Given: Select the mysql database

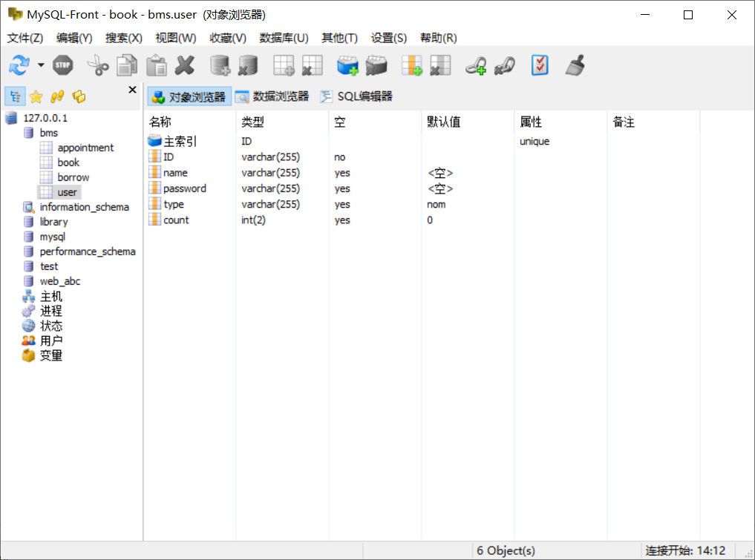Looking at the screenshot, I should tap(52, 237).
